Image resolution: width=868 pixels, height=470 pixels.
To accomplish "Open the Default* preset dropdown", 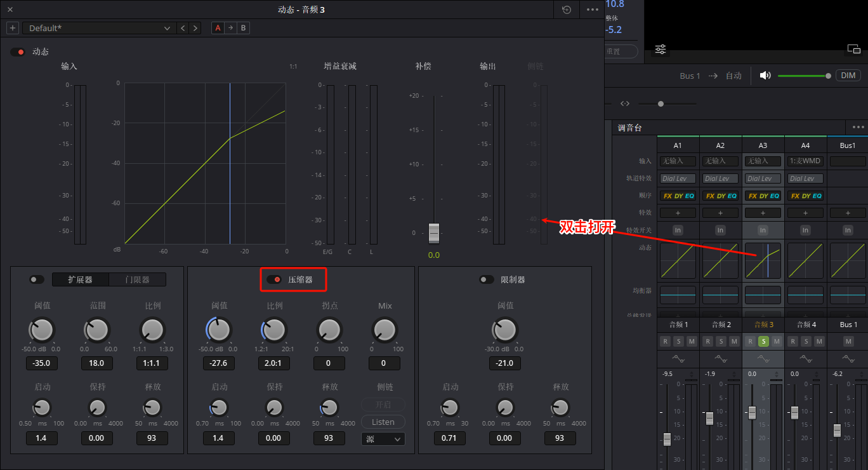I will 99,28.
